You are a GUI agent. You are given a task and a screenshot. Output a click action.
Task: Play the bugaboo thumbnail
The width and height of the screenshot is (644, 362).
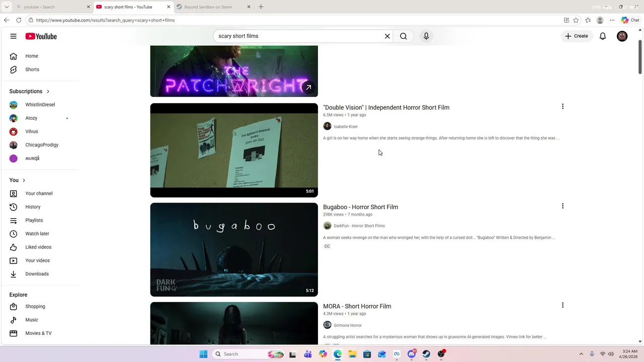pos(234,249)
